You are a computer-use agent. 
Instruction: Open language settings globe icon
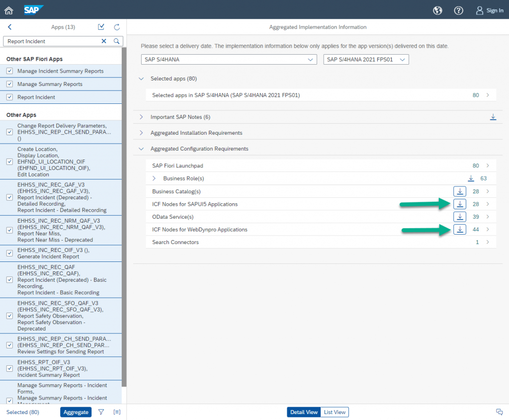(x=437, y=10)
